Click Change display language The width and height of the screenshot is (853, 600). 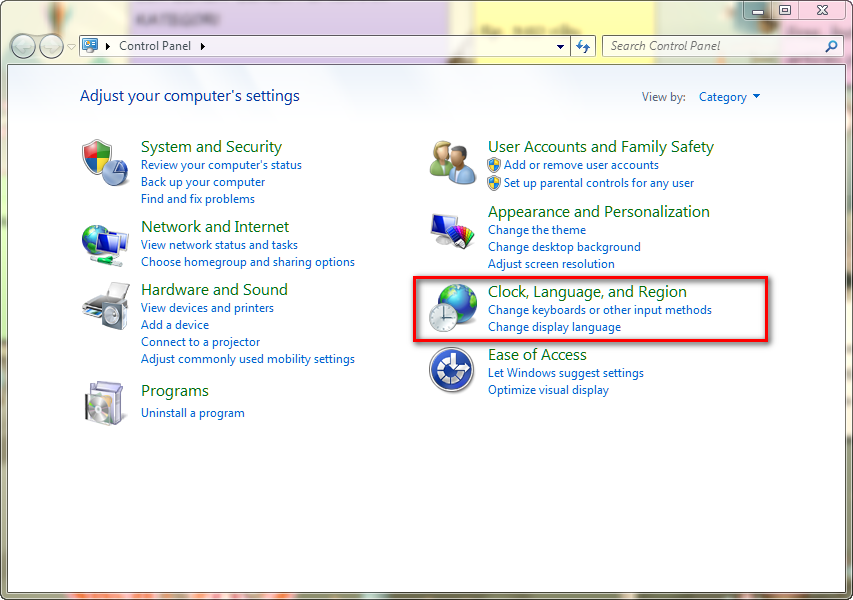[x=554, y=327]
